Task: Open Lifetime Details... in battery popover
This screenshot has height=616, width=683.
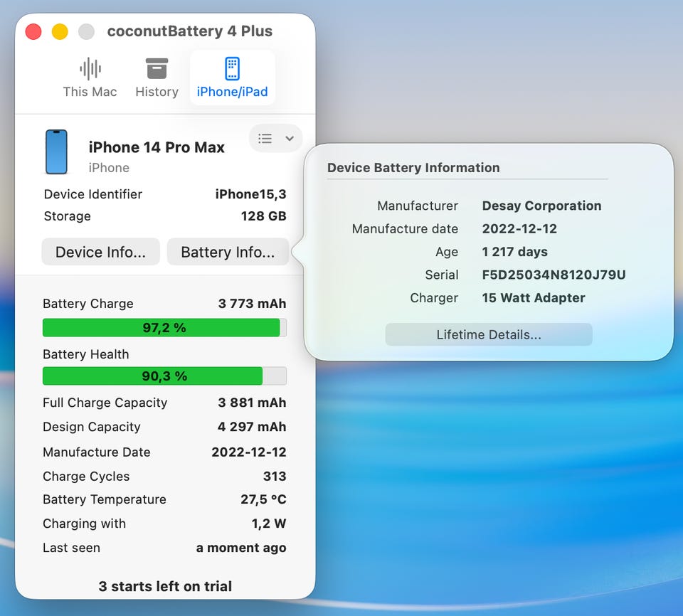Action: click(x=489, y=334)
